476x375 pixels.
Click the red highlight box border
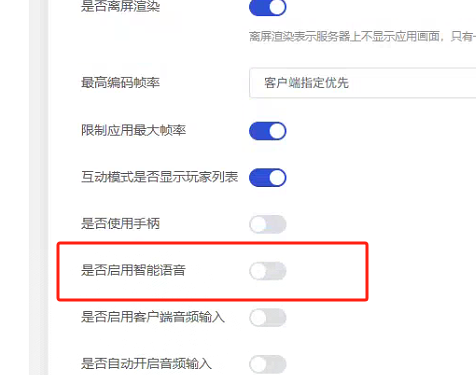coord(213,243)
